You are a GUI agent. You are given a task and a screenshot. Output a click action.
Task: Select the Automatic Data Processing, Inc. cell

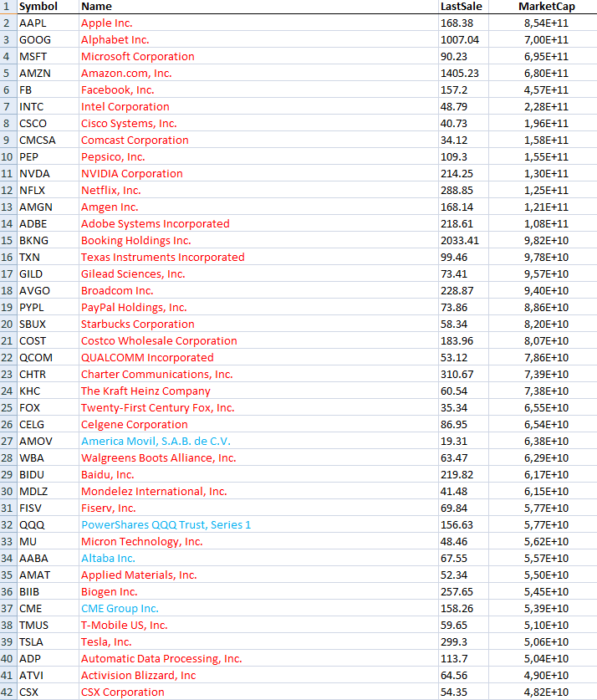(x=259, y=658)
